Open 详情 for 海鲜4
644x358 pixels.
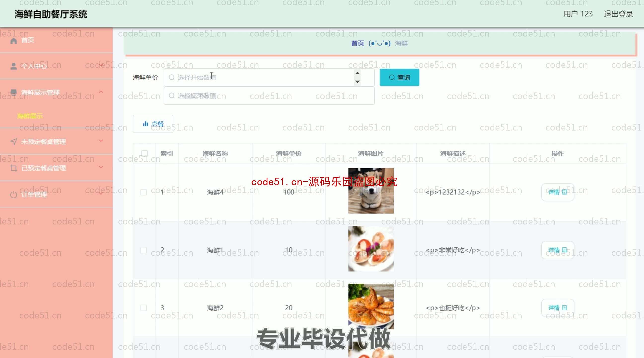click(558, 192)
